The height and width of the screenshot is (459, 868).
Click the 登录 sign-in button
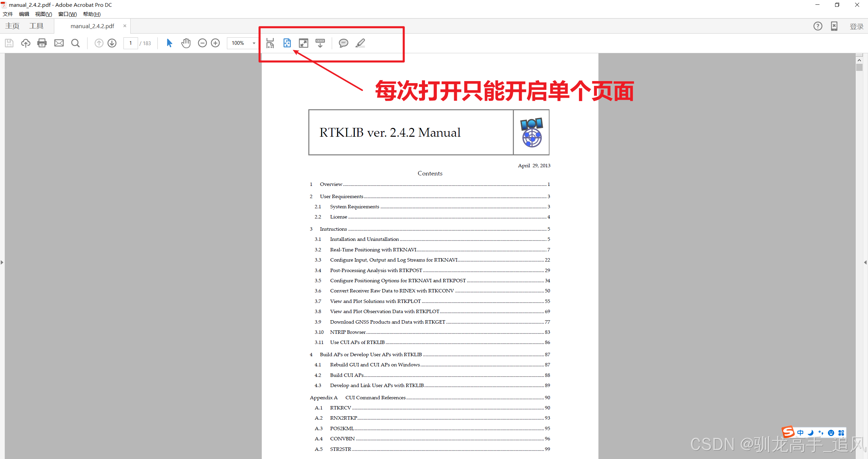pyautogui.click(x=856, y=26)
